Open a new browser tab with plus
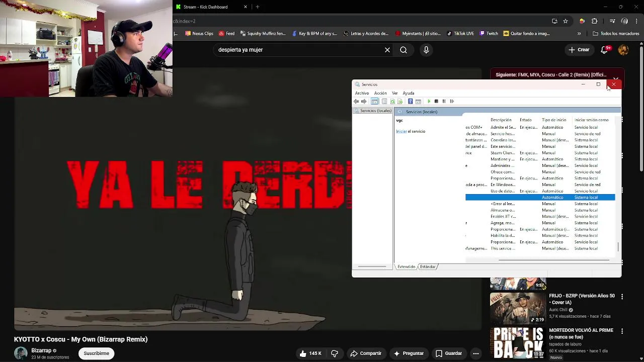This screenshot has width=644, height=362. tap(258, 7)
